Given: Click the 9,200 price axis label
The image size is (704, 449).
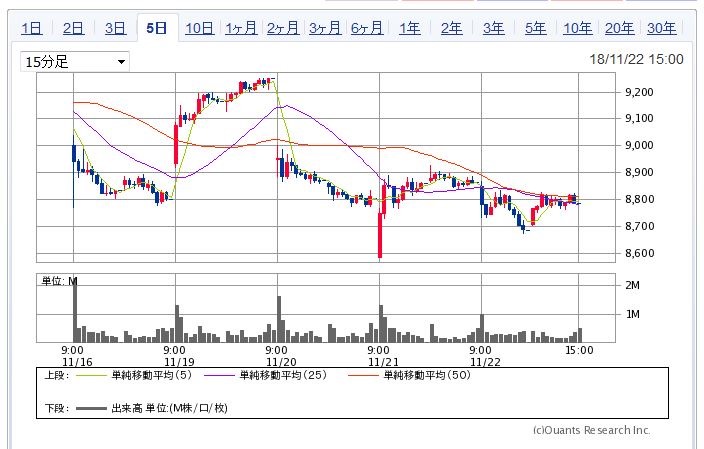Looking at the screenshot, I should click(x=639, y=92).
